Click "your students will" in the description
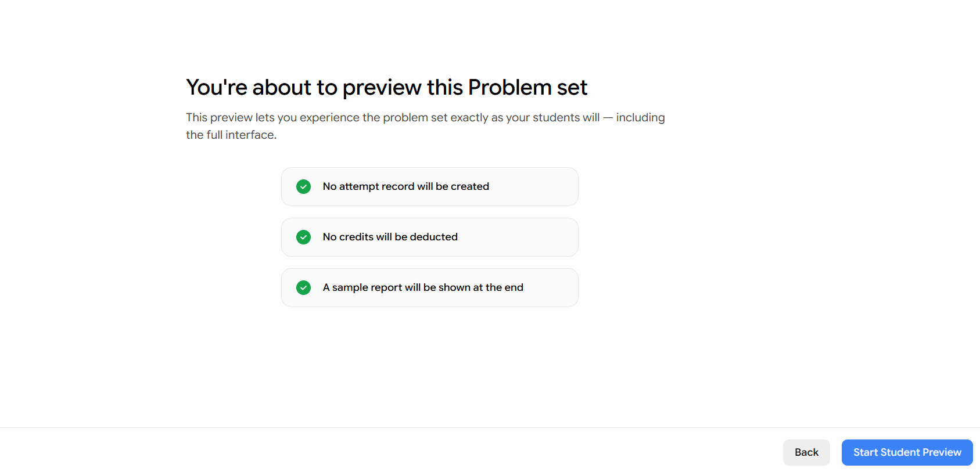Image resolution: width=980 pixels, height=472 pixels. coord(552,117)
